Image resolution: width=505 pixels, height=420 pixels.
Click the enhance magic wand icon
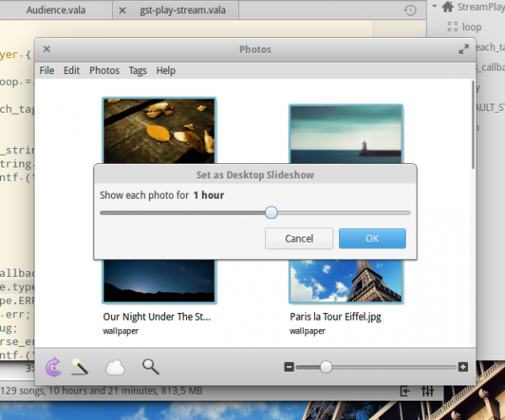point(81,366)
